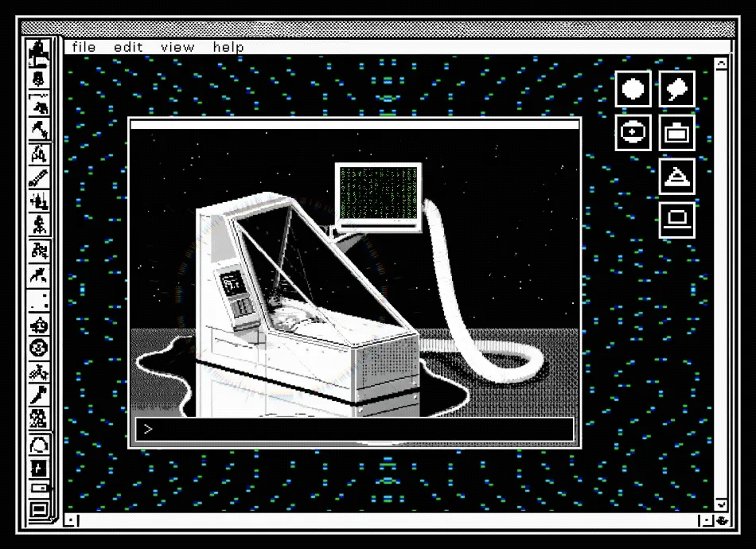This screenshot has height=549, width=756.
Task: Open the solid white circle desktop icon
Action: 633,89
